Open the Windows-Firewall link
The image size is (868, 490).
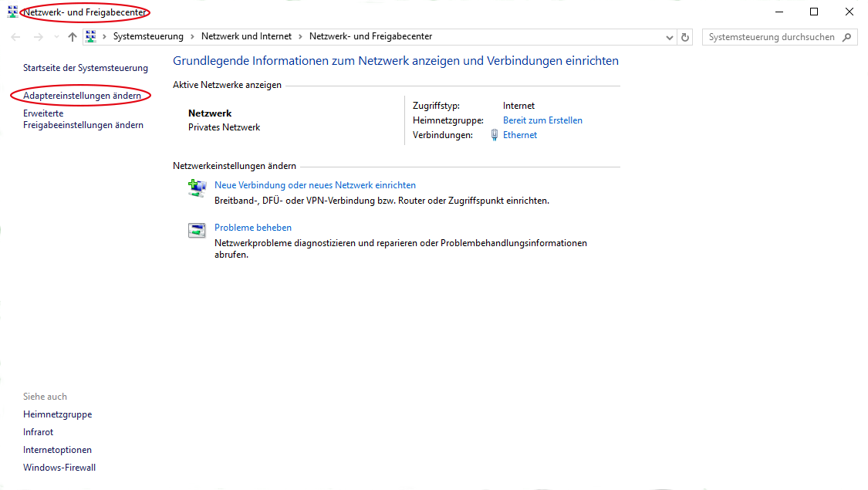coord(59,468)
